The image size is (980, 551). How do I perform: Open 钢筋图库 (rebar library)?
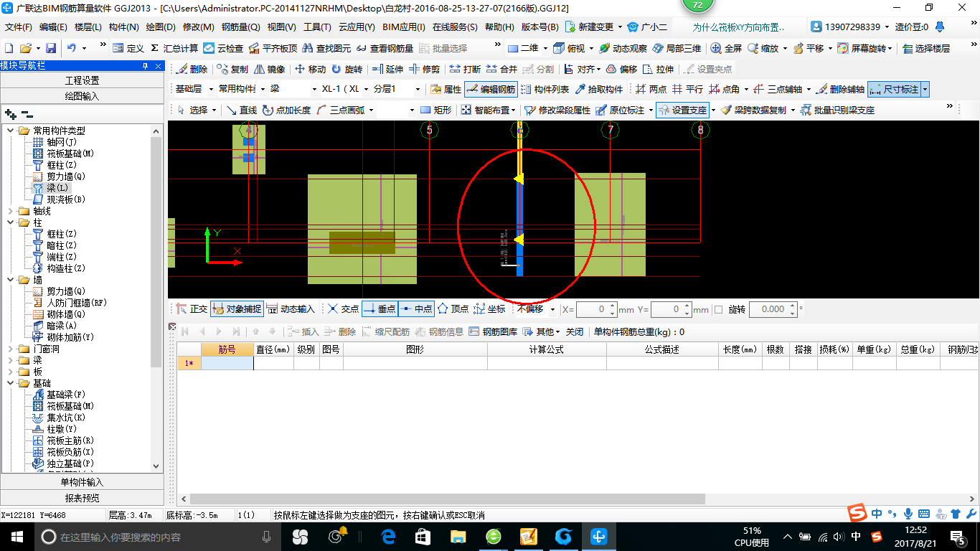point(493,331)
